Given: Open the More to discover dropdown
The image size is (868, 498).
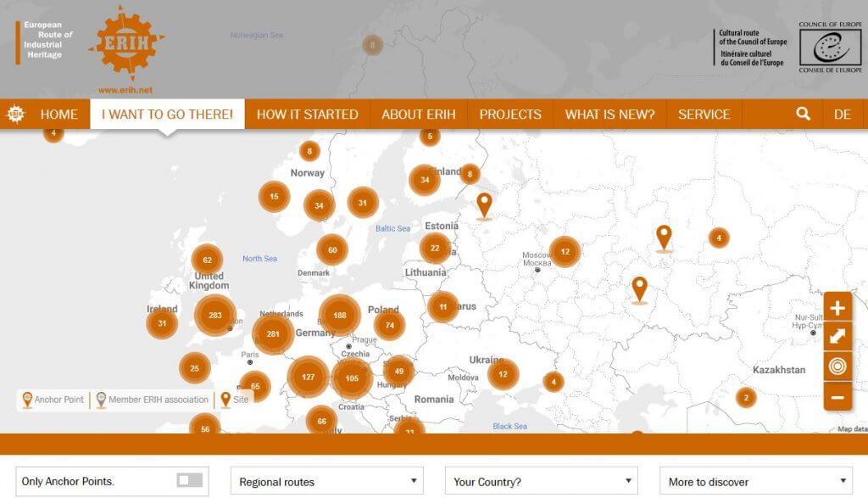Looking at the screenshot, I should (756, 481).
